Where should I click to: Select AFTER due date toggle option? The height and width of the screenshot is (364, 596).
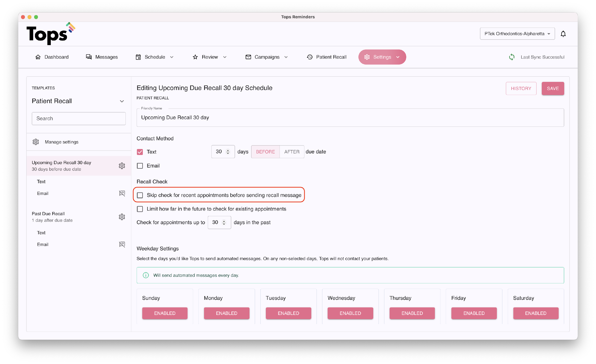click(291, 152)
